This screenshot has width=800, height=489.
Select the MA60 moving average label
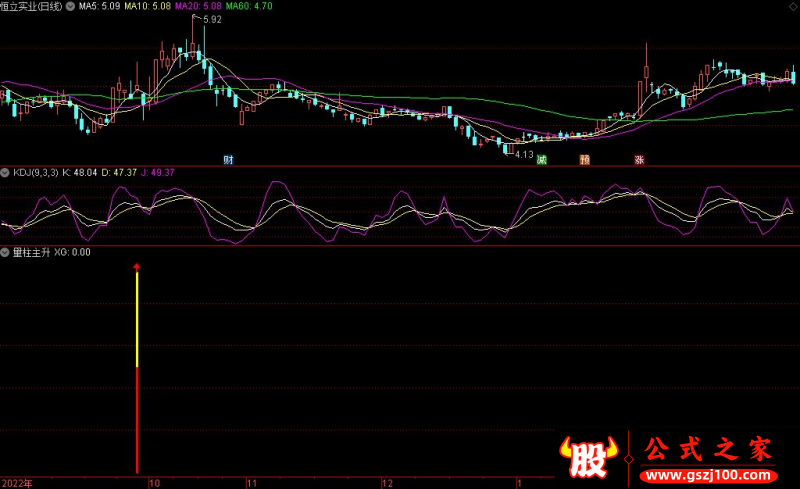(x=249, y=7)
